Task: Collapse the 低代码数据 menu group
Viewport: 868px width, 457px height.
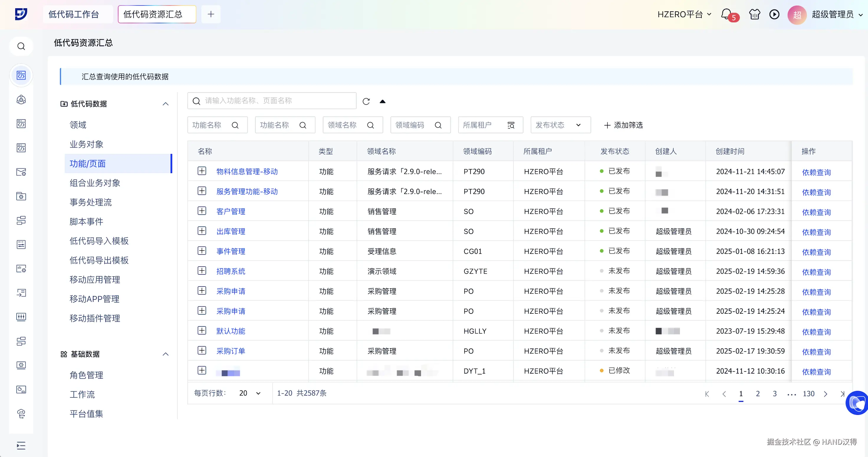Action: tap(165, 104)
